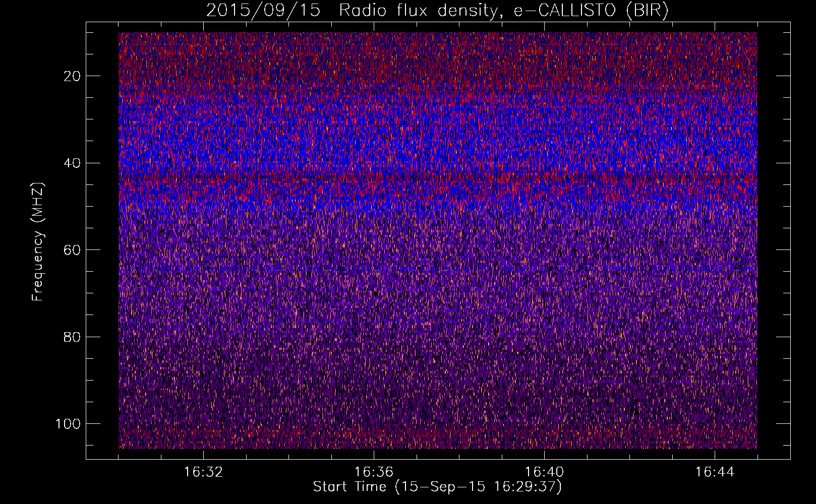Click the 20 MHz frequency tick label
This screenshot has width=816, height=504.
click(72, 76)
